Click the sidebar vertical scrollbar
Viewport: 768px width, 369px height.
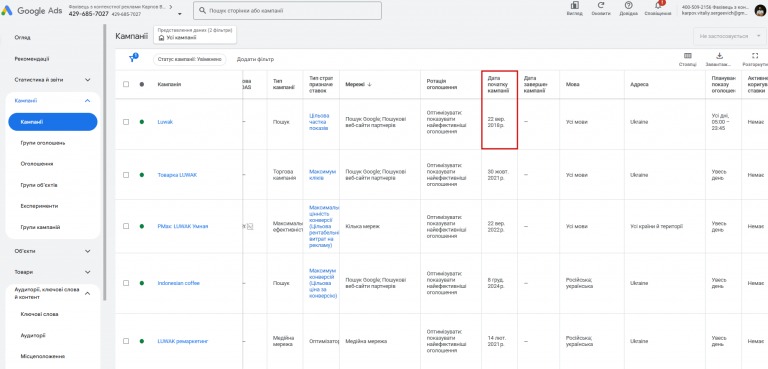(x=104, y=162)
